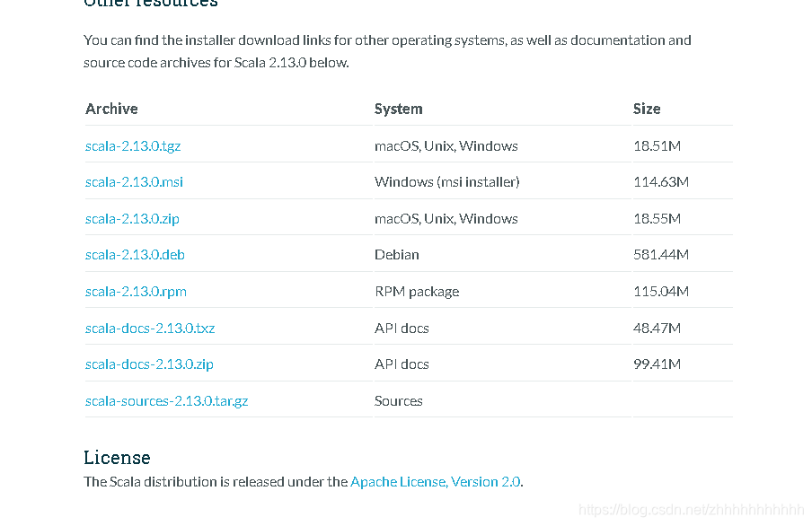Select the RPM package system cell
The image size is (812, 526).
pyautogui.click(x=417, y=292)
